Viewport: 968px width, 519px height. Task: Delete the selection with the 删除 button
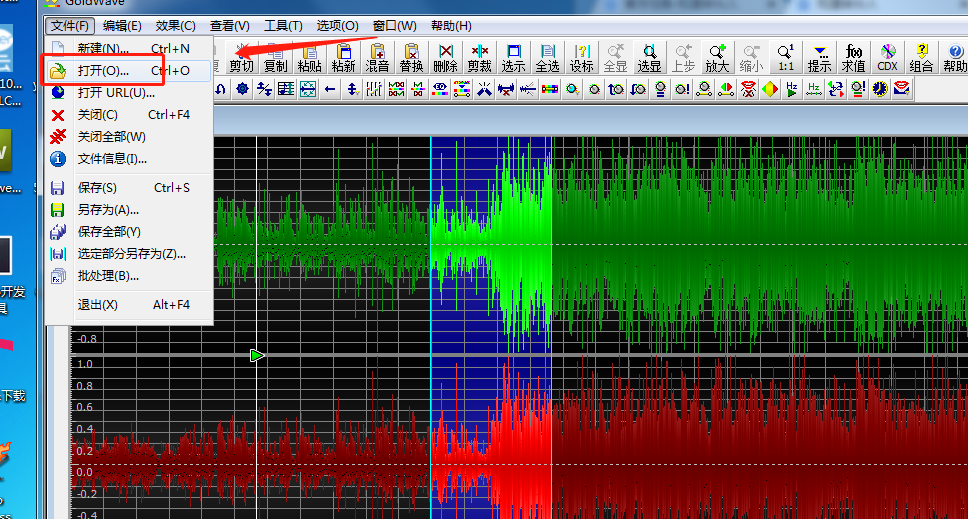point(445,57)
